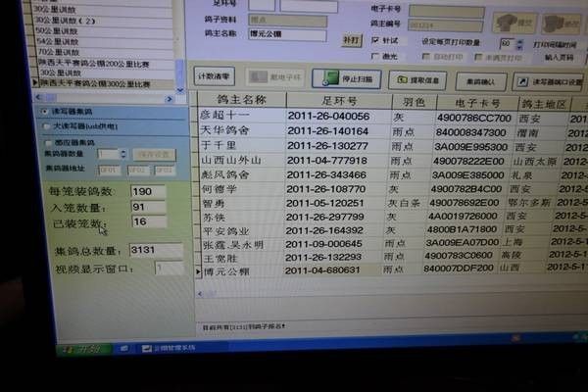Click the status bar pigeon count message

[243, 326]
